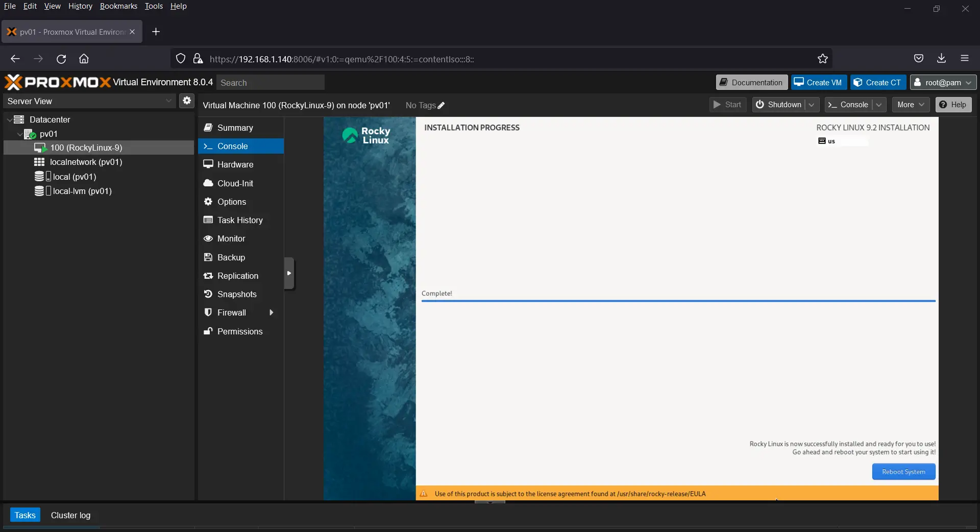
Task: Click the Help button
Action: pos(953,105)
